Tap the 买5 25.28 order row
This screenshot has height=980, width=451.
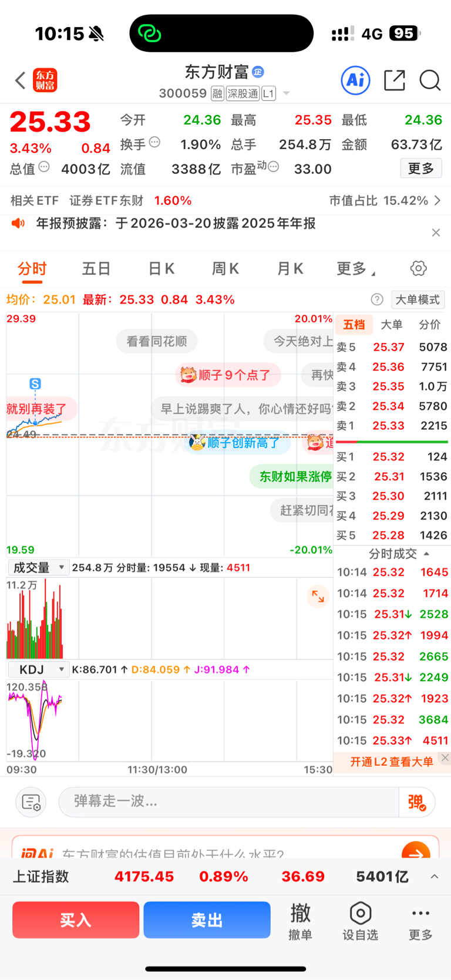tap(392, 536)
